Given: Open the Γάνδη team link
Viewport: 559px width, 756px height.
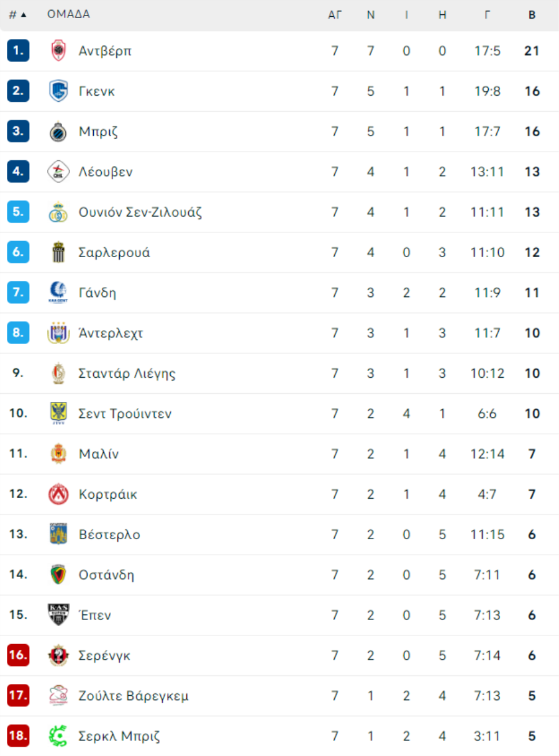Looking at the screenshot, I should pos(97,293).
